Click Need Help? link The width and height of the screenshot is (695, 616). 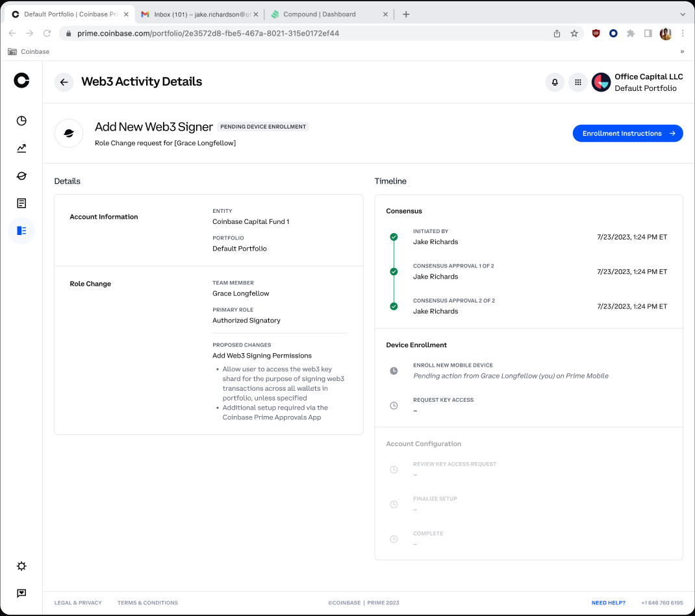[608, 603]
